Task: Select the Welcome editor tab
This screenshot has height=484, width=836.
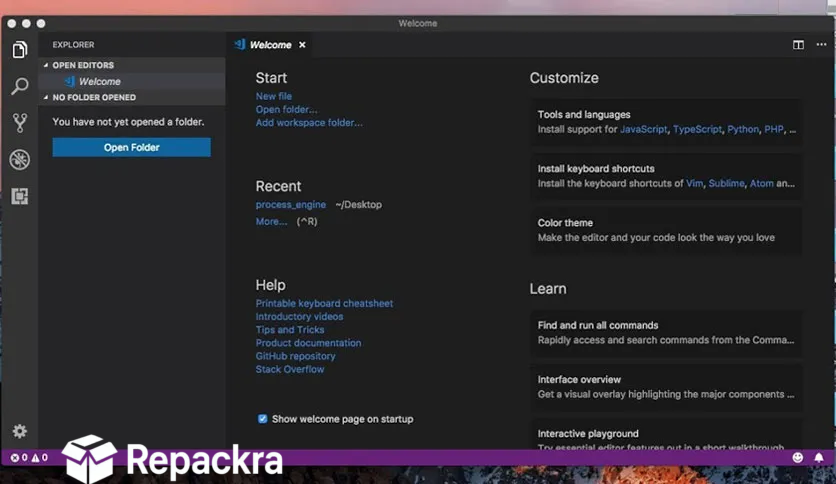Action: (x=270, y=45)
